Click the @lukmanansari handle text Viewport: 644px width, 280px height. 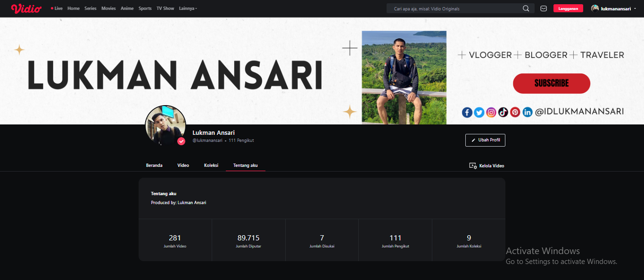click(x=207, y=140)
